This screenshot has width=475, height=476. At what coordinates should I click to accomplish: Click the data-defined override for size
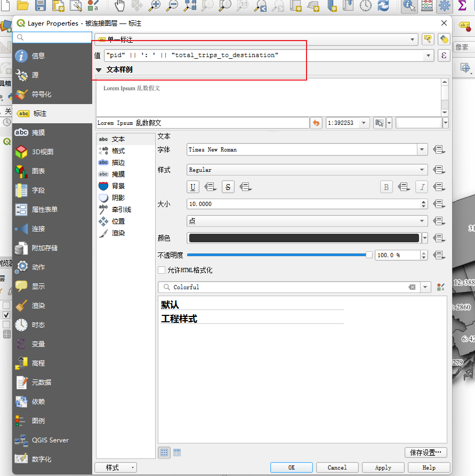coord(439,204)
